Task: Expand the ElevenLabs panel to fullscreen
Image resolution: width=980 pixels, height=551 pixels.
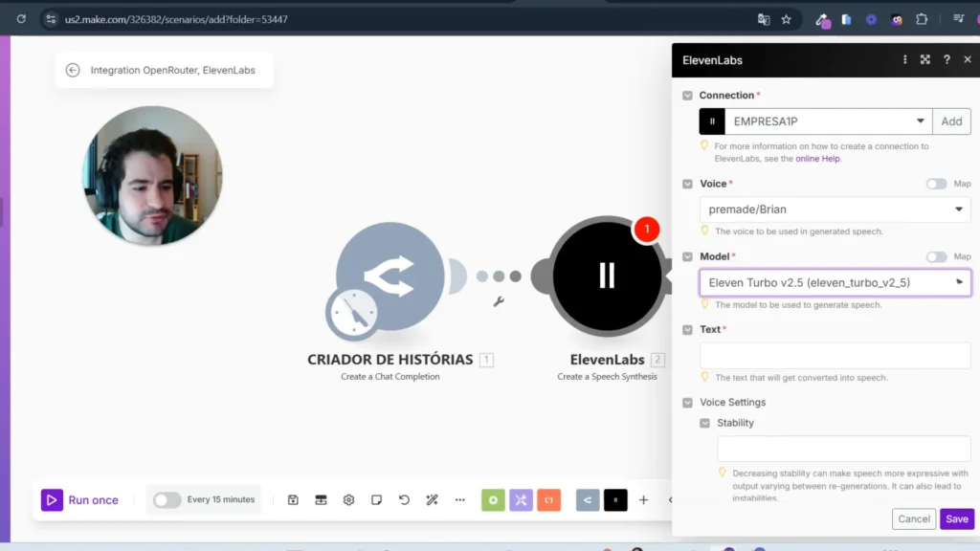Action: coord(925,59)
